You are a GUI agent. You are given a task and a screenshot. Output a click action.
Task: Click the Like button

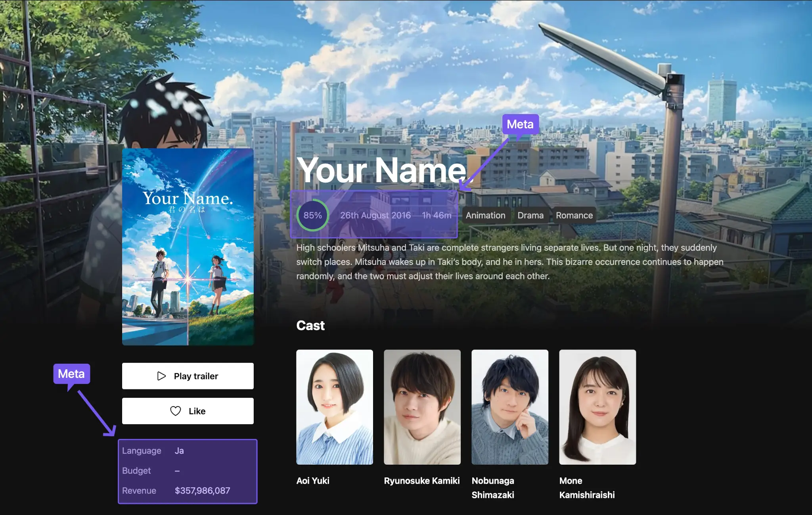188,411
